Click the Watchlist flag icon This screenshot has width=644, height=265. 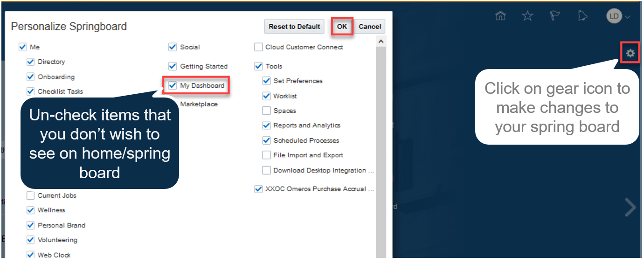pos(555,16)
